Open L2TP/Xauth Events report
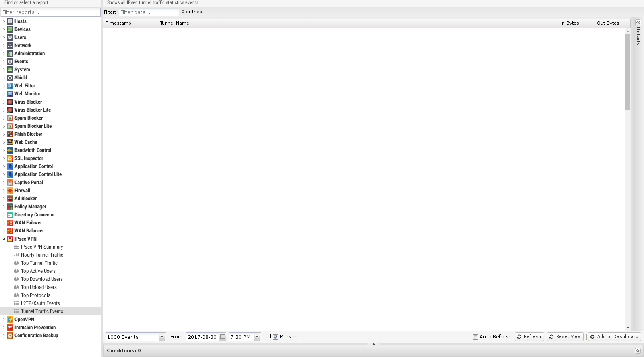Screen dimensions: 644x357 40,303
